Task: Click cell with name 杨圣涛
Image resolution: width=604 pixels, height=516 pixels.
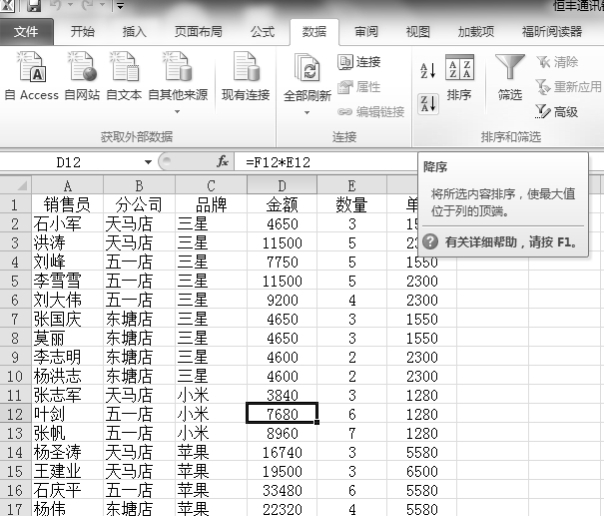Action: pos(67,452)
